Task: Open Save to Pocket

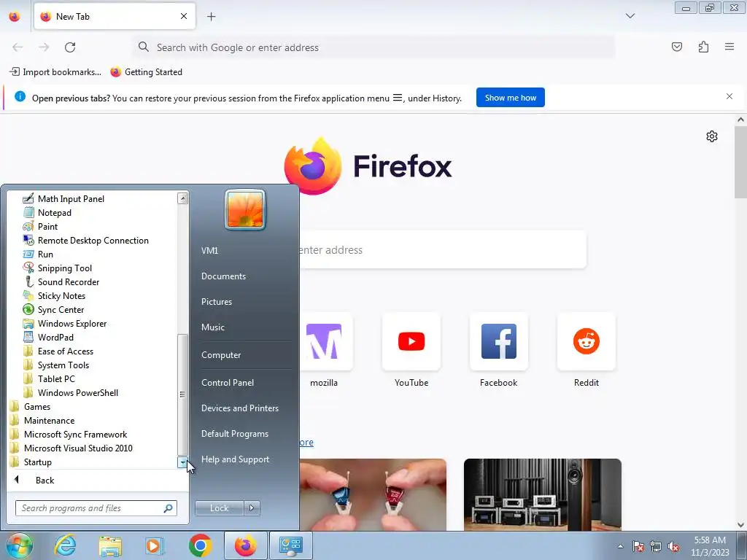Action: click(x=676, y=47)
